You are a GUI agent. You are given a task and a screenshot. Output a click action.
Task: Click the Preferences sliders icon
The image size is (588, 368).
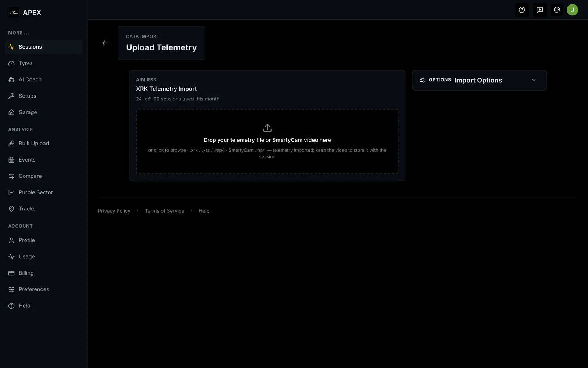[11, 289]
